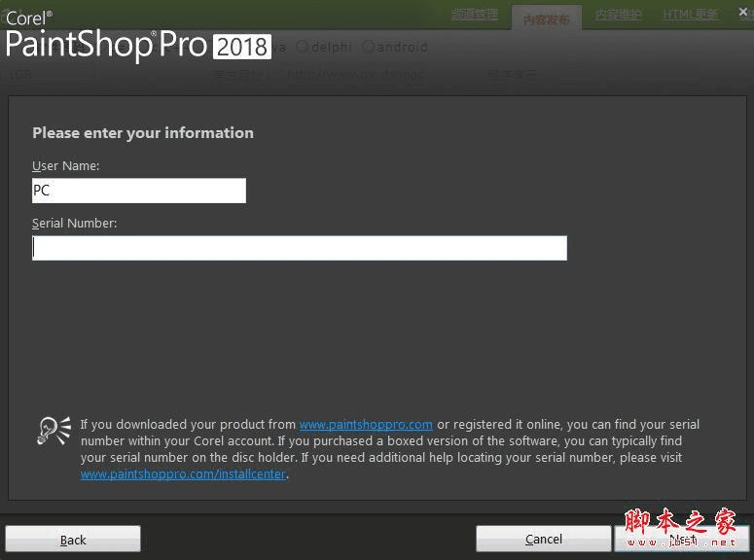Click the 'Serial Number:' label
This screenshot has width=754, height=560.
(75, 223)
